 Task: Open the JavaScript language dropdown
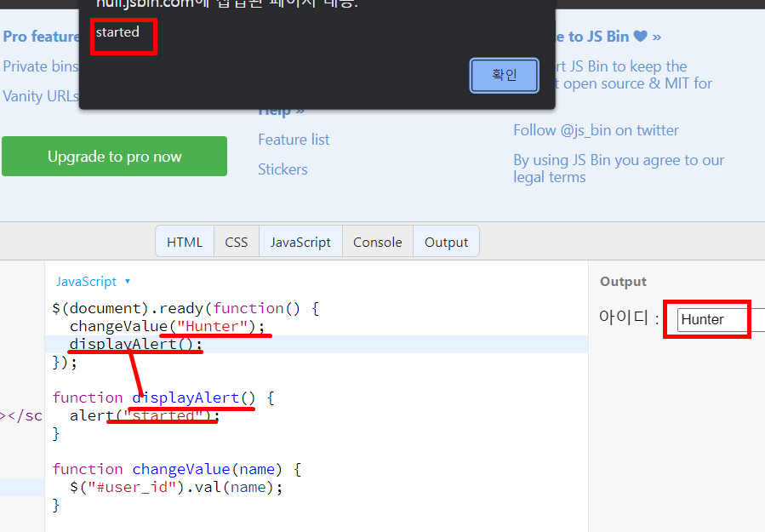pyautogui.click(x=93, y=282)
